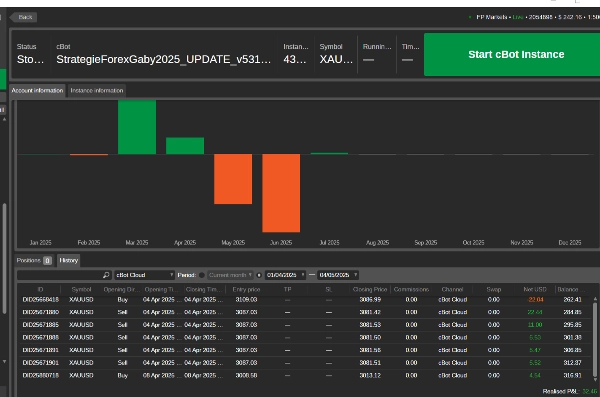This screenshot has height=397, width=600.
Task: Click the Jun 2025 axis label
Action: click(x=281, y=242)
